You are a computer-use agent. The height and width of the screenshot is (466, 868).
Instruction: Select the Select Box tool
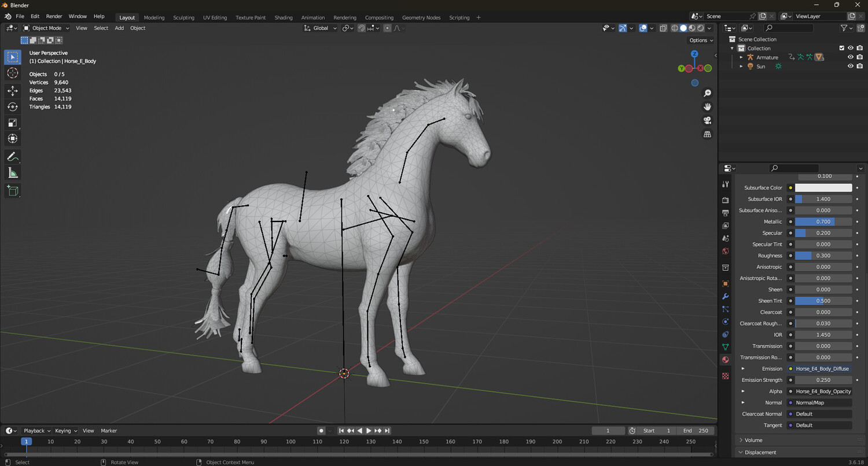point(13,57)
